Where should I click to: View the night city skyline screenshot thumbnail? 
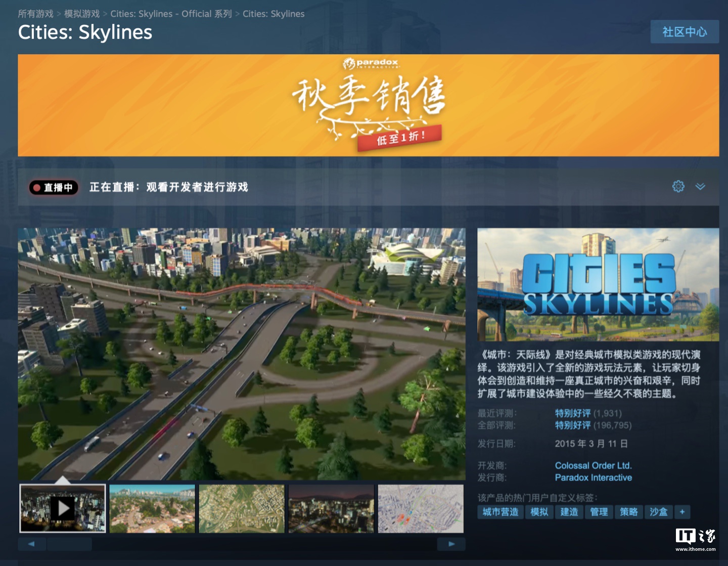pos(331,508)
